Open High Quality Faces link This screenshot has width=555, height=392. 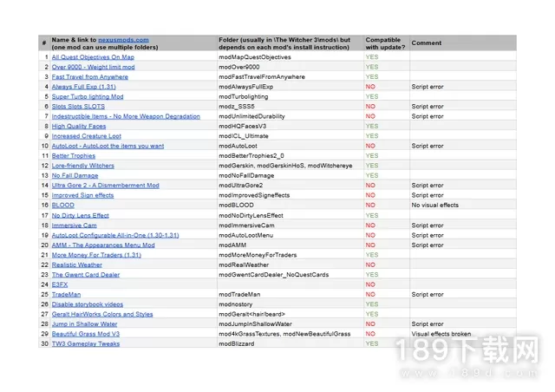pyautogui.click(x=79, y=126)
